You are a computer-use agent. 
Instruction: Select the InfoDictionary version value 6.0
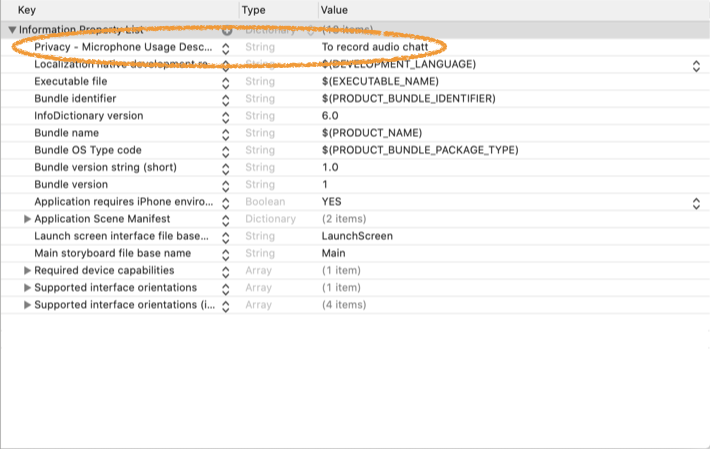[x=330, y=116]
